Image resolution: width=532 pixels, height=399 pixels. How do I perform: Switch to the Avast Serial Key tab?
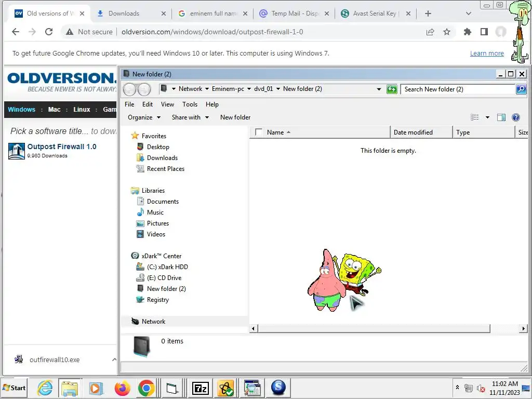(376, 14)
